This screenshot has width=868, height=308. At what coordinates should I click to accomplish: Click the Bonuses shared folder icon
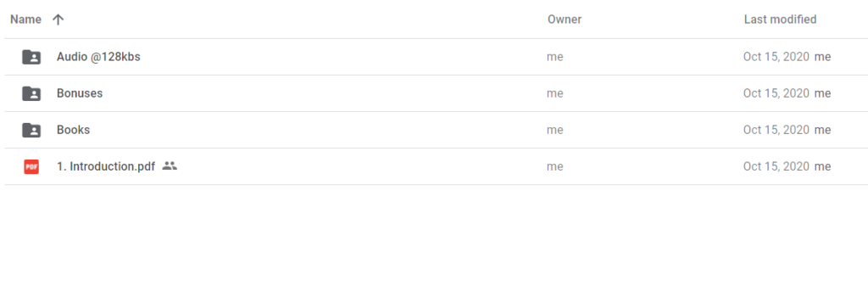tap(31, 93)
